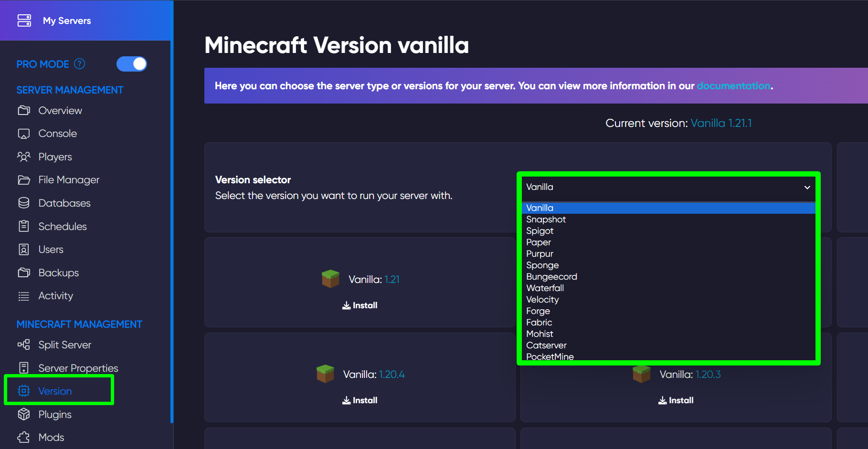Image resolution: width=868 pixels, height=449 pixels.
Task: Click the Vanilla 1.20.3 grass block thumbnail
Action: 642,374
